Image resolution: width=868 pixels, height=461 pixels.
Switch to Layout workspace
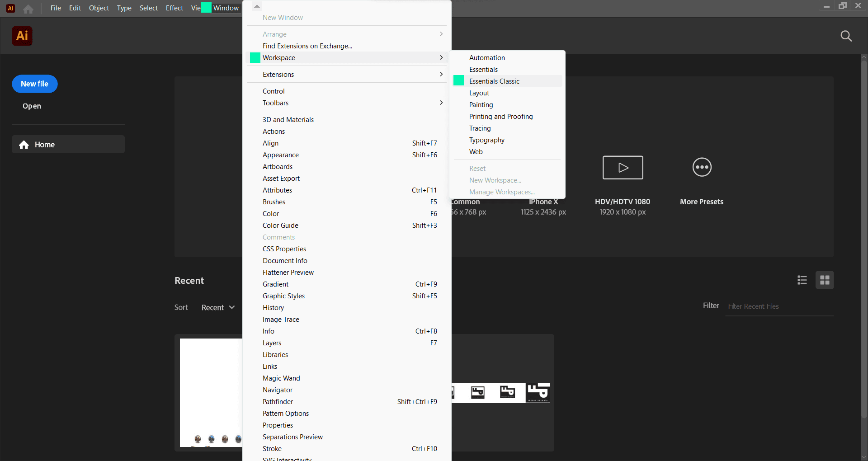coord(507,93)
